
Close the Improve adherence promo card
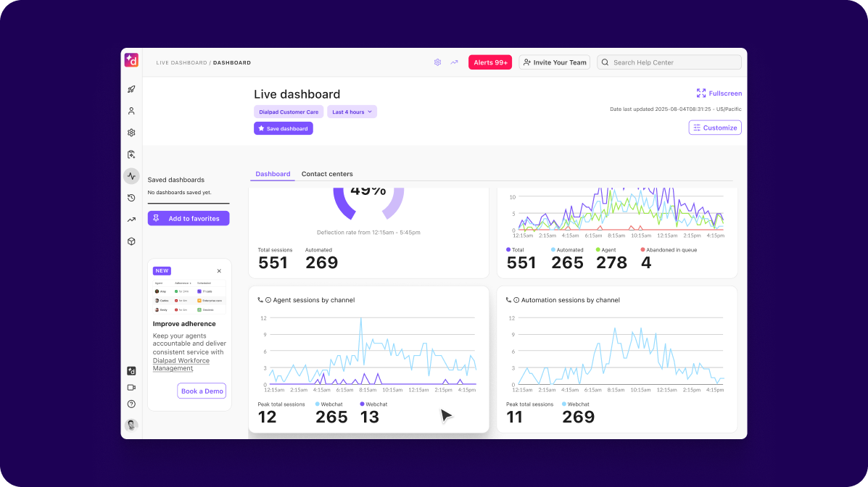click(x=219, y=271)
